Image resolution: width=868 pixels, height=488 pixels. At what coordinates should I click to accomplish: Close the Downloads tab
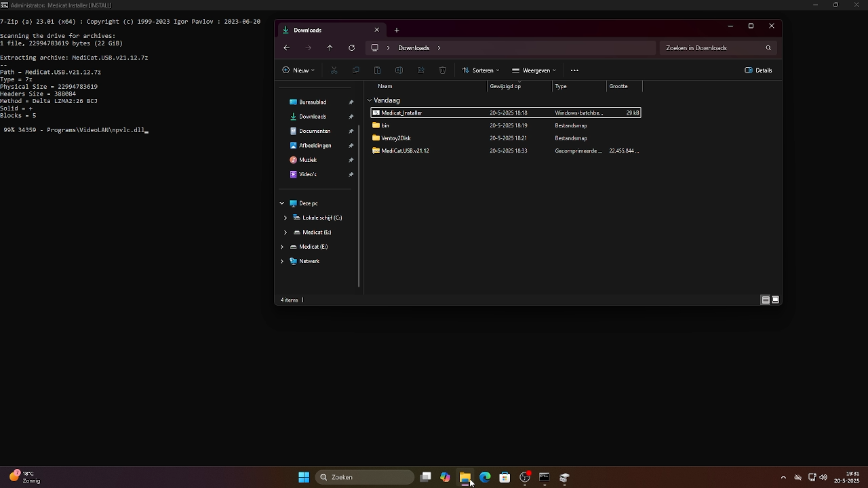click(377, 30)
